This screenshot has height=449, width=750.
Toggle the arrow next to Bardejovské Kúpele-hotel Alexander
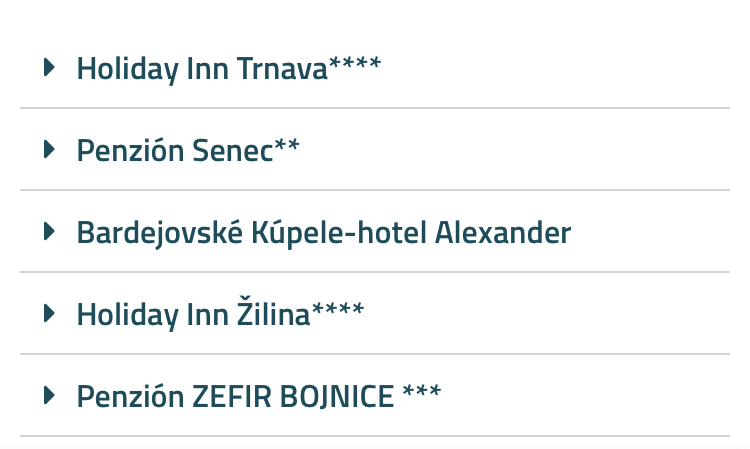[48, 232]
